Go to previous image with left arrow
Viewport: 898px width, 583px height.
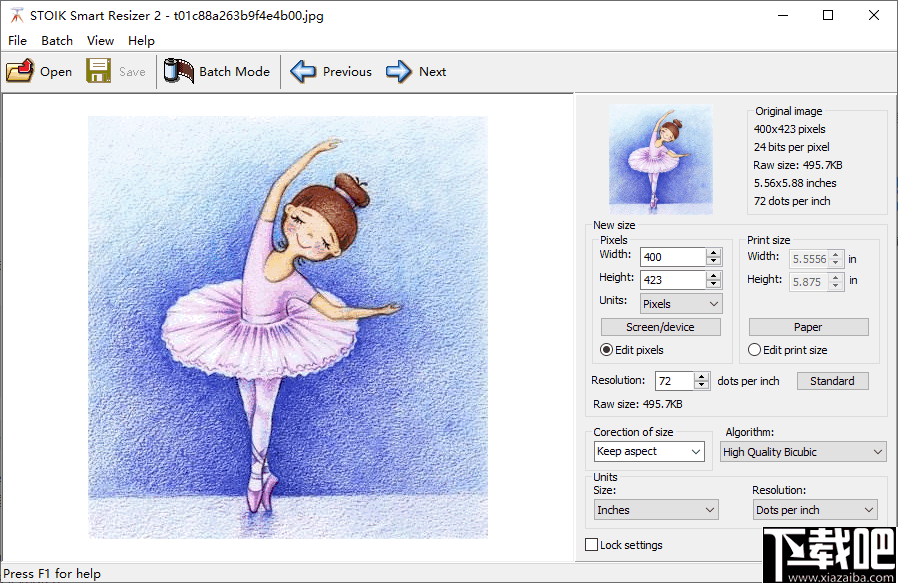303,71
